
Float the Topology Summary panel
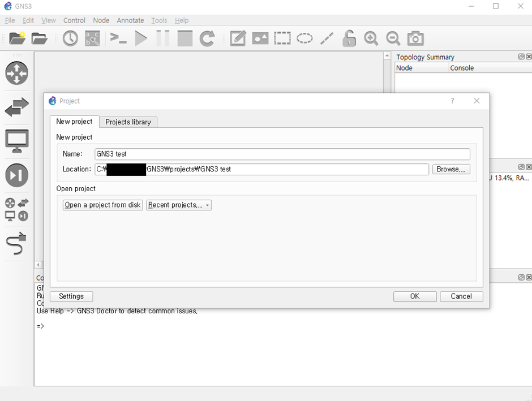pyautogui.click(x=521, y=57)
